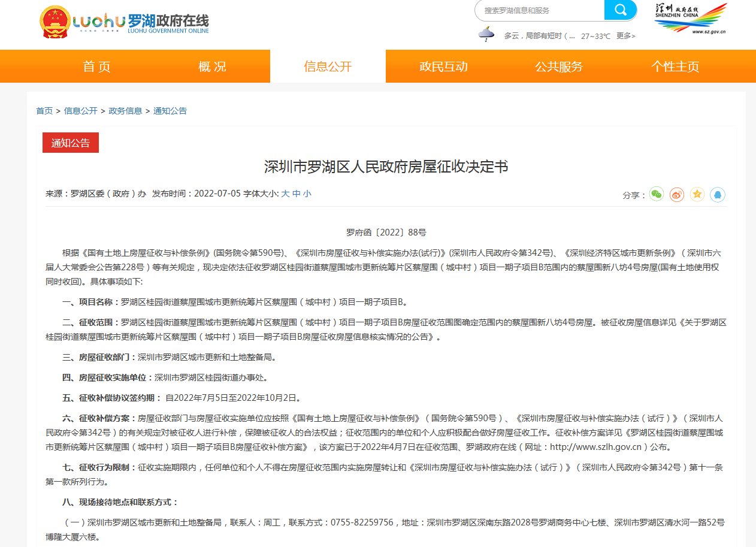
Task: Open the 首页 navigation tab
Action: [96, 67]
